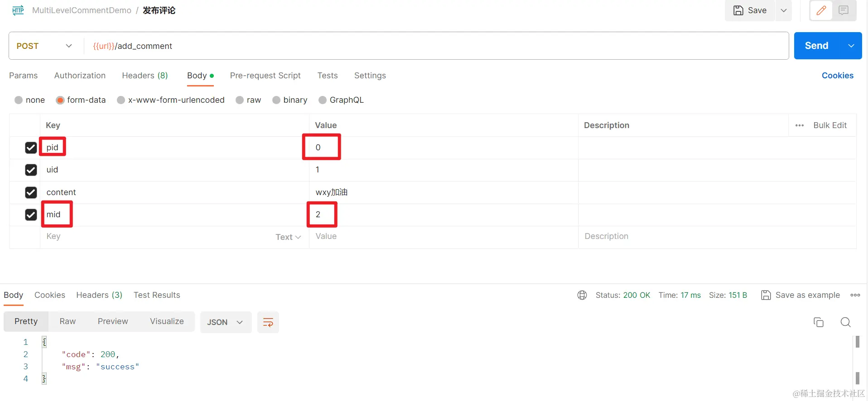The width and height of the screenshot is (868, 401).
Task: Click the HTTP request type icon
Action: click(18, 10)
